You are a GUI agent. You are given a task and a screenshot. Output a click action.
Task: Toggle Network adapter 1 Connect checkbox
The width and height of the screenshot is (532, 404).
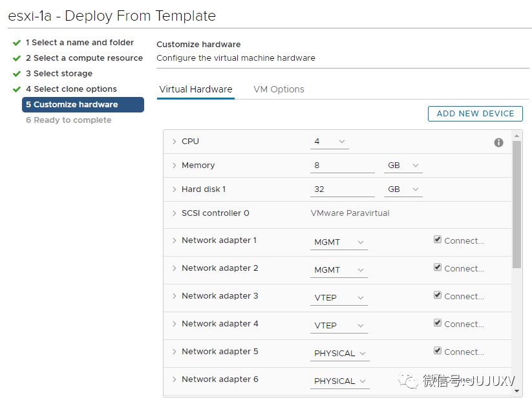click(438, 240)
